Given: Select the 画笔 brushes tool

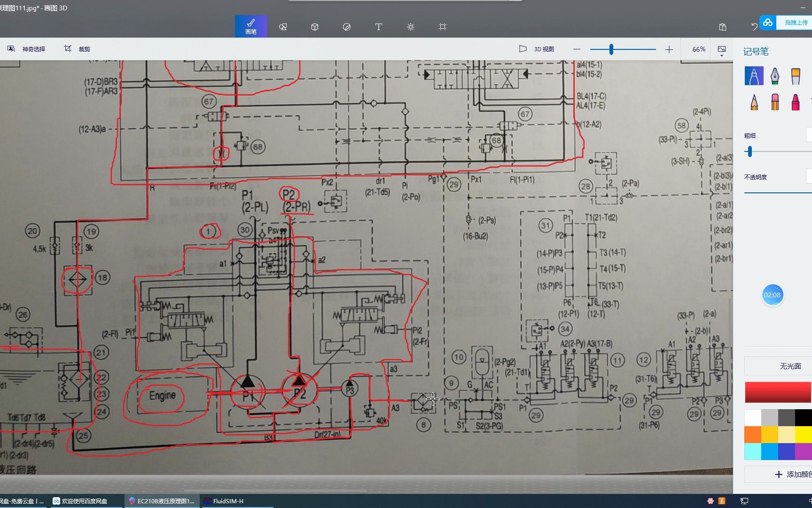Looking at the screenshot, I should [x=251, y=26].
